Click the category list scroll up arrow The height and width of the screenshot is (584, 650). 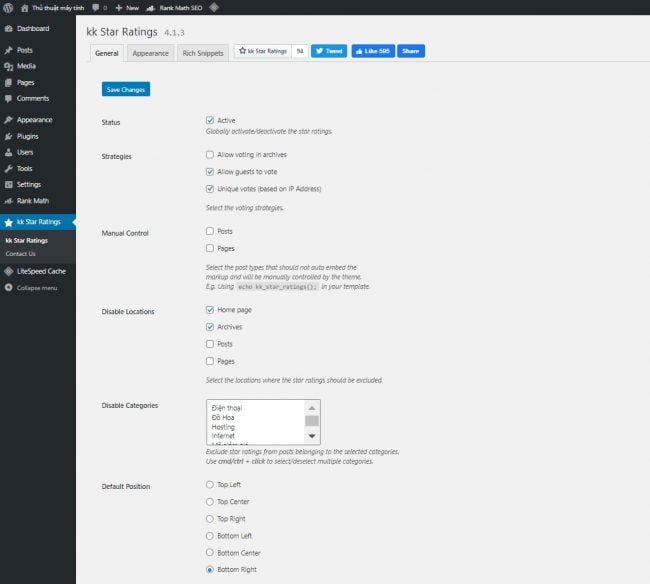[x=312, y=408]
